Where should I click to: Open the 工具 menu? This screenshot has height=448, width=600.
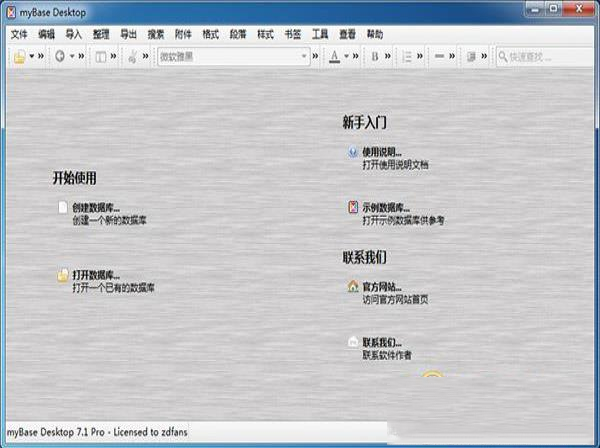320,34
